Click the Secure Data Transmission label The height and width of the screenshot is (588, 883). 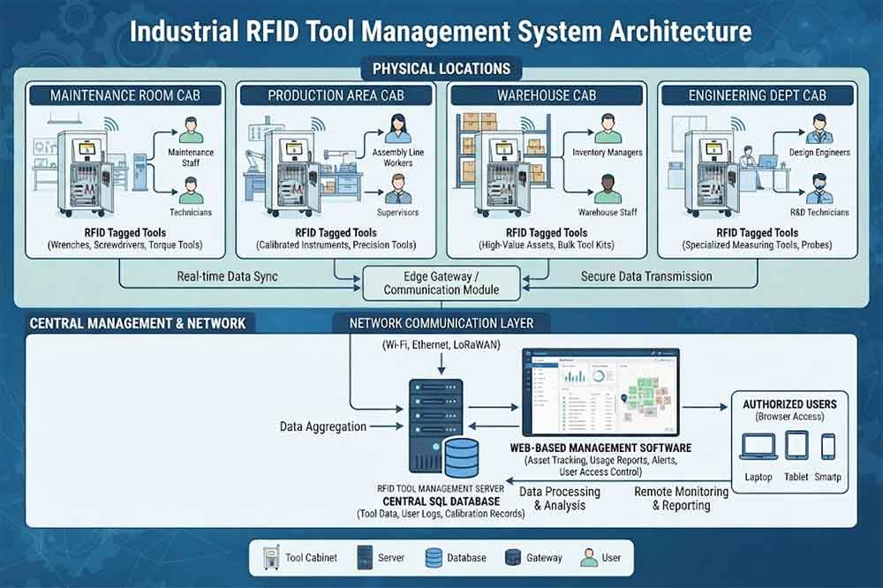[646, 276]
